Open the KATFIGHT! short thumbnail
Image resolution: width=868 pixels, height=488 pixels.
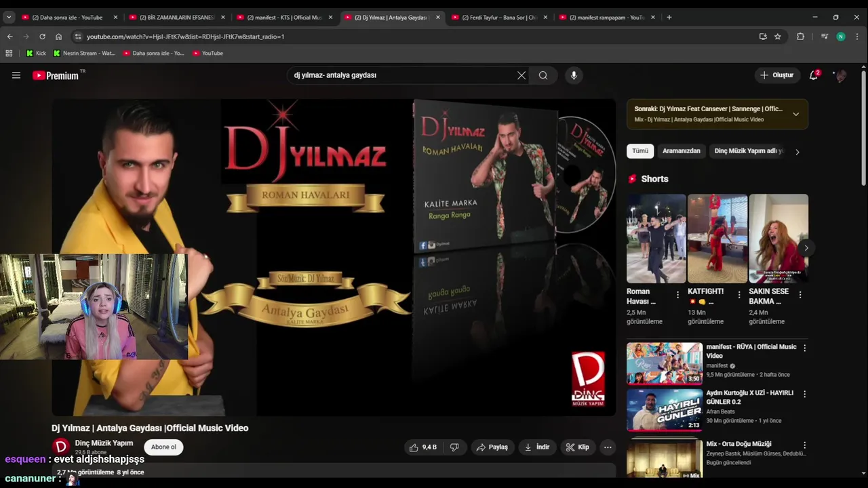pos(717,239)
